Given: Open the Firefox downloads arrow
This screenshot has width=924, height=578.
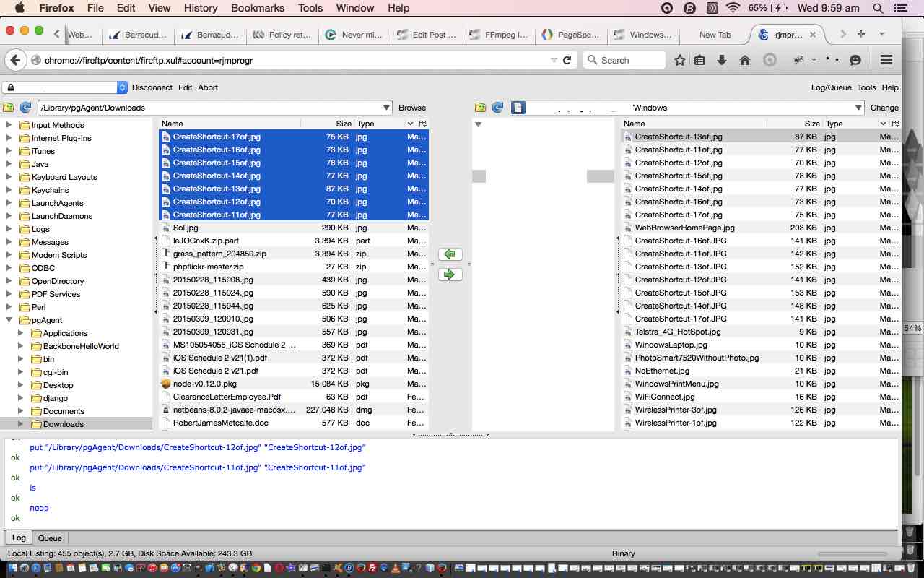Looking at the screenshot, I should (721, 60).
